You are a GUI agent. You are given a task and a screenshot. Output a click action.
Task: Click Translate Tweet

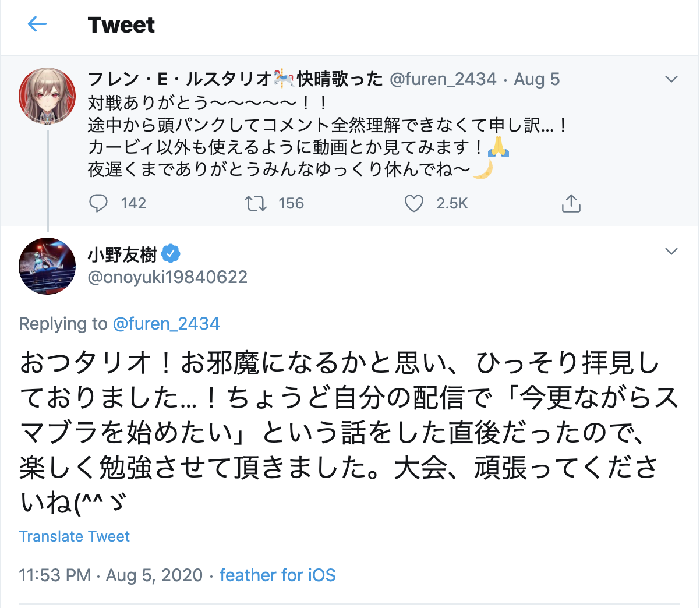pyautogui.click(x=74, y=536)
